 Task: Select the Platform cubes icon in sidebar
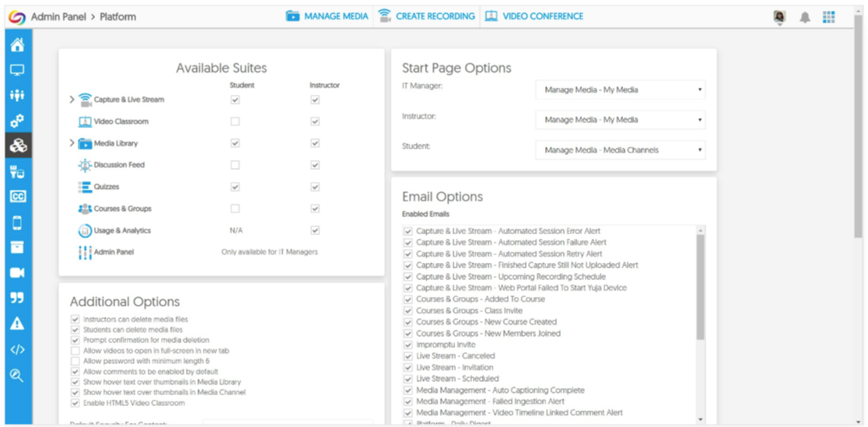pyautogui.click(x=17, y=145)
